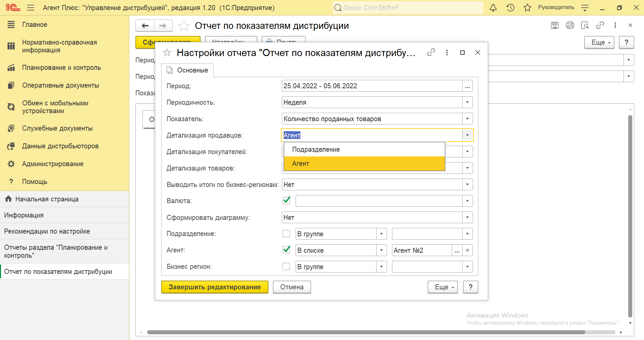Image resolution: width=644 pixels, height=340 pixels.
Task: Expand Подразделение comparison type dropdown
Action: point(381,234)
